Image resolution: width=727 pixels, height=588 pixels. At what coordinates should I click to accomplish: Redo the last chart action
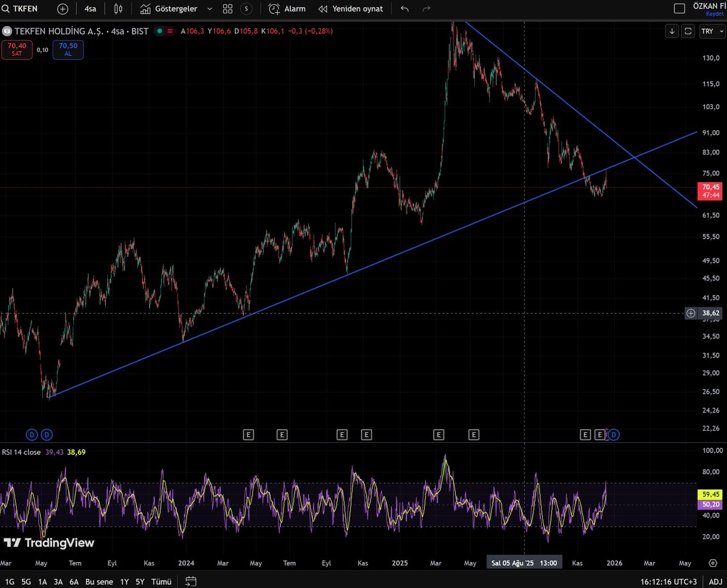(x=426, y=9)
